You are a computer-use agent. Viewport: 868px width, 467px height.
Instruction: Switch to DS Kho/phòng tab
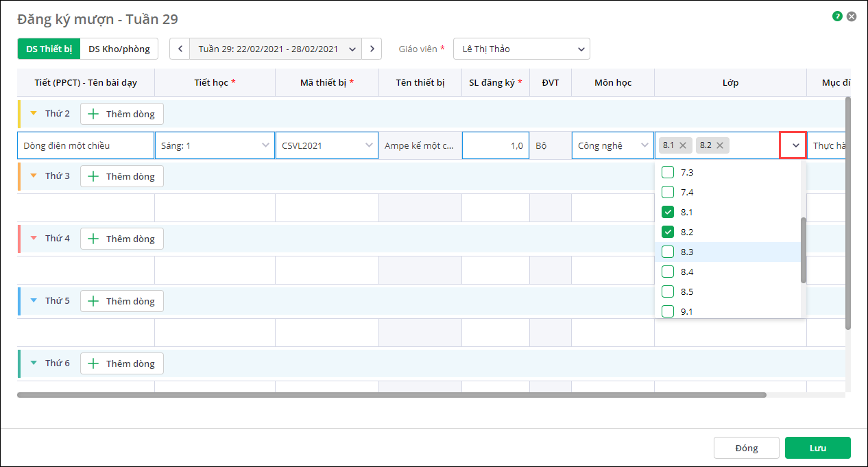click(119, 49)
